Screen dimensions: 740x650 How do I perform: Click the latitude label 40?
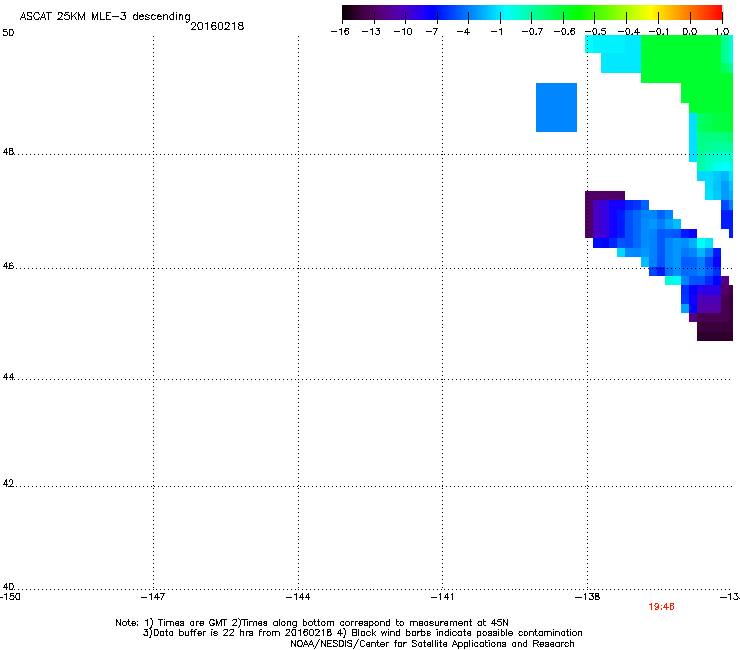coord(8,587)
